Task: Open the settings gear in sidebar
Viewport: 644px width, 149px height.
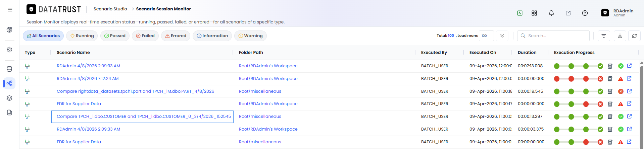Action: (x=9, y=50)
